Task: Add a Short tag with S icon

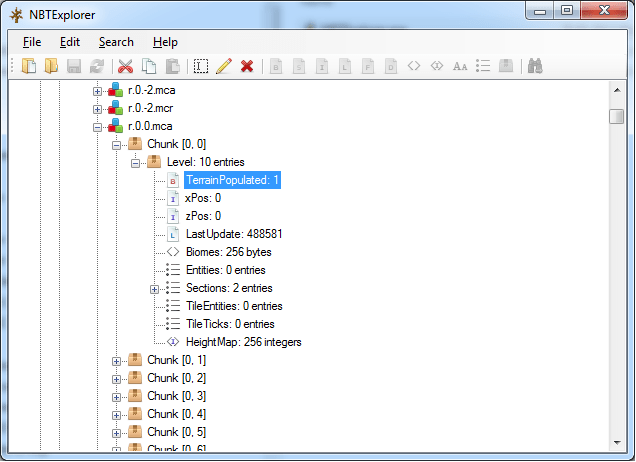Action: point(299,66)
